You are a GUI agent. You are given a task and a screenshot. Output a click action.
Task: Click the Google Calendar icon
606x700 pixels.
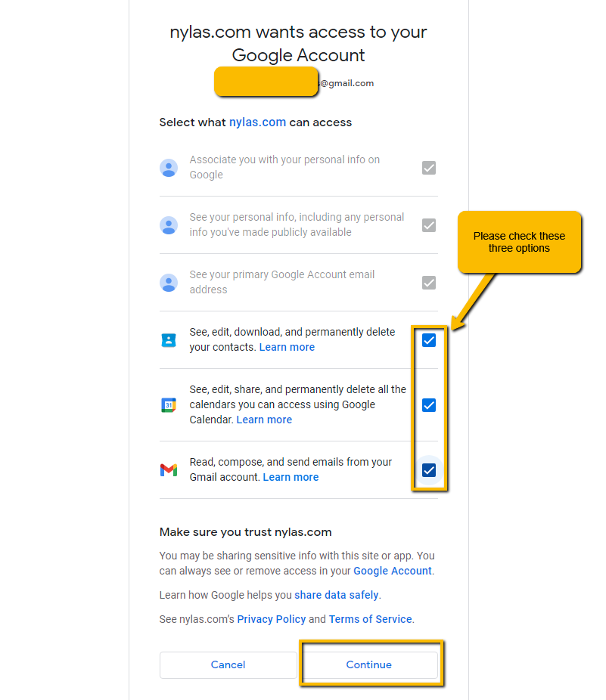169,405
